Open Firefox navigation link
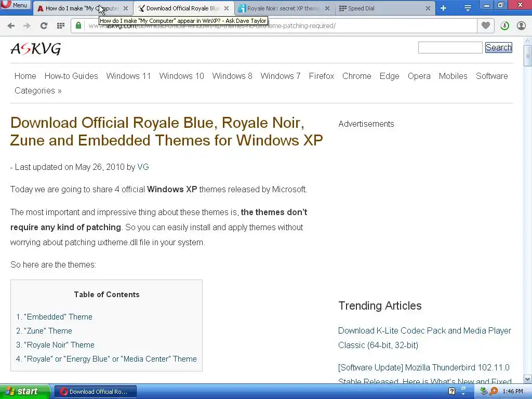532x399 pixels. [x=321, y=76]
